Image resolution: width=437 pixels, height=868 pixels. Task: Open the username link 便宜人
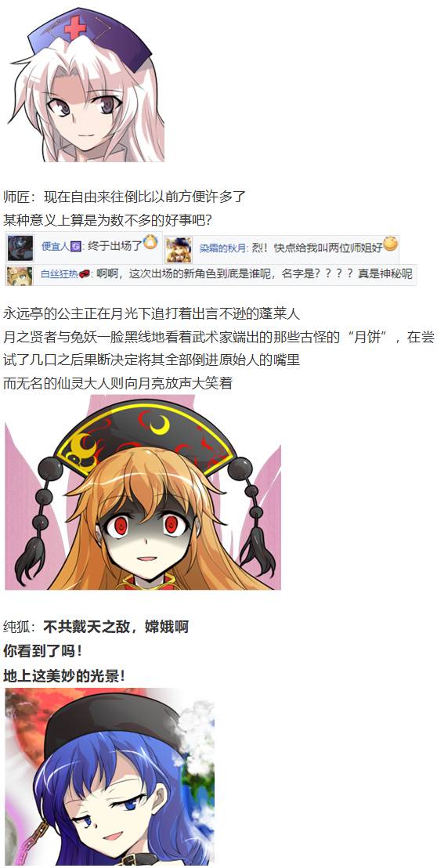point(56,248)
